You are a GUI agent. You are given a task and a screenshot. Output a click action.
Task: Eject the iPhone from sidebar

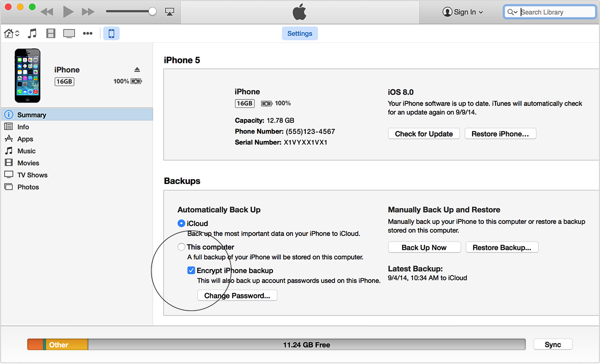(x=137, y=69)
